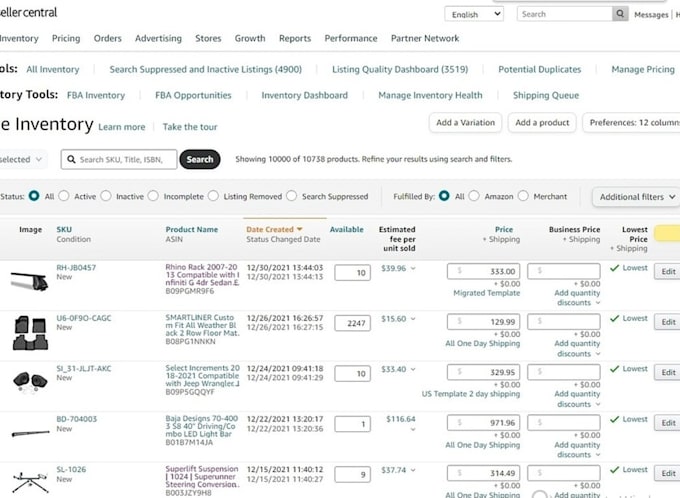Click Edit button for BD-704003 row

[x=668, y=423]
